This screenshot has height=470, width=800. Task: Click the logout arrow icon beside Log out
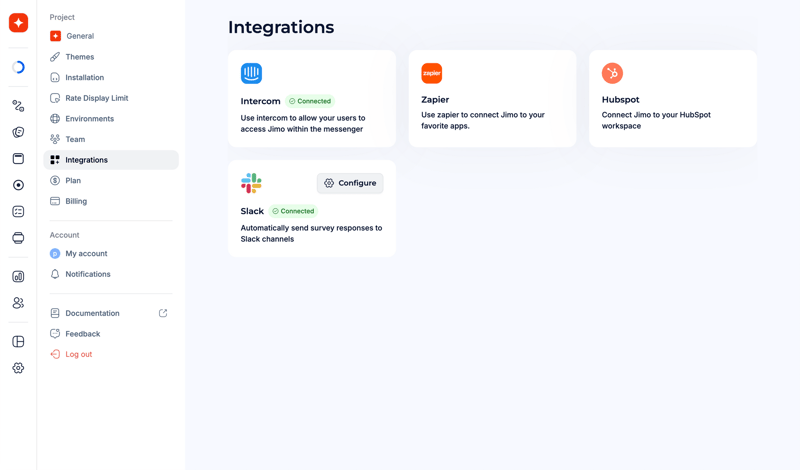[x=55, y=354]
